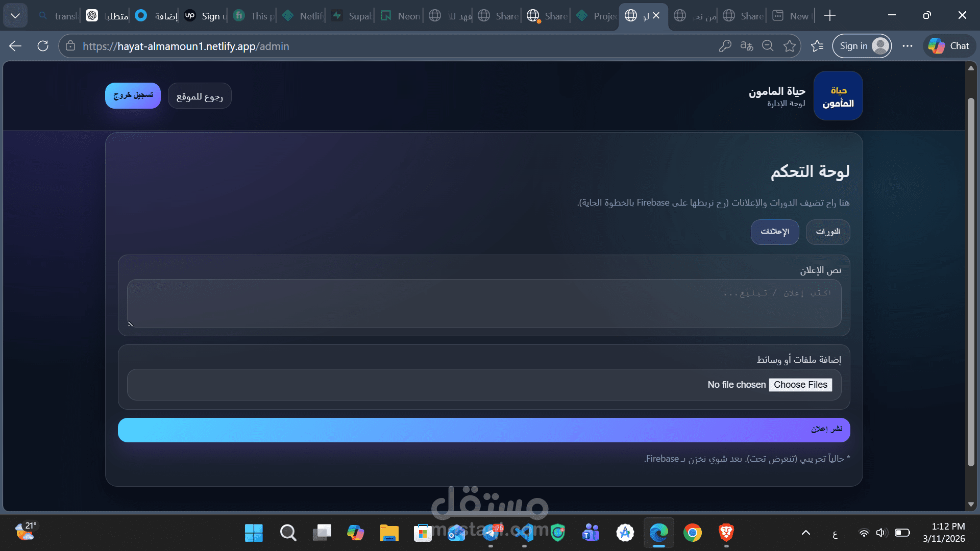Click the zoom-out magnifier icon in address bar
980x551 pixels.
point(768,46)
